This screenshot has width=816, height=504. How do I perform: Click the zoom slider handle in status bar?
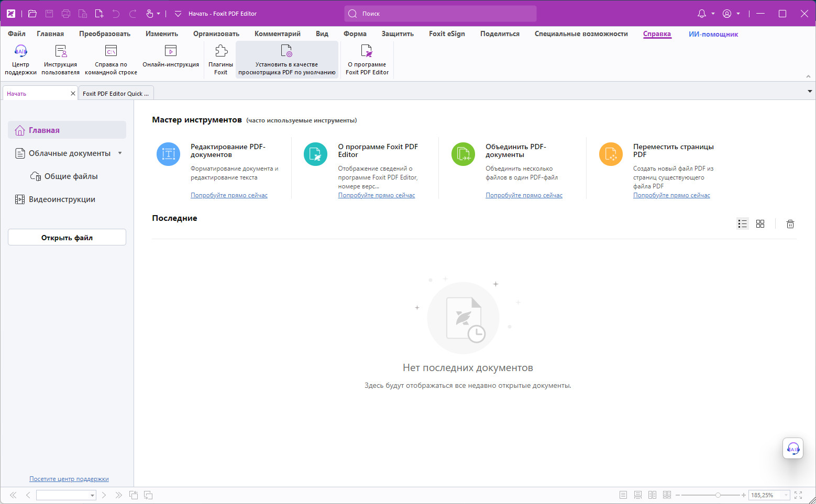click(x=718, y=495)
